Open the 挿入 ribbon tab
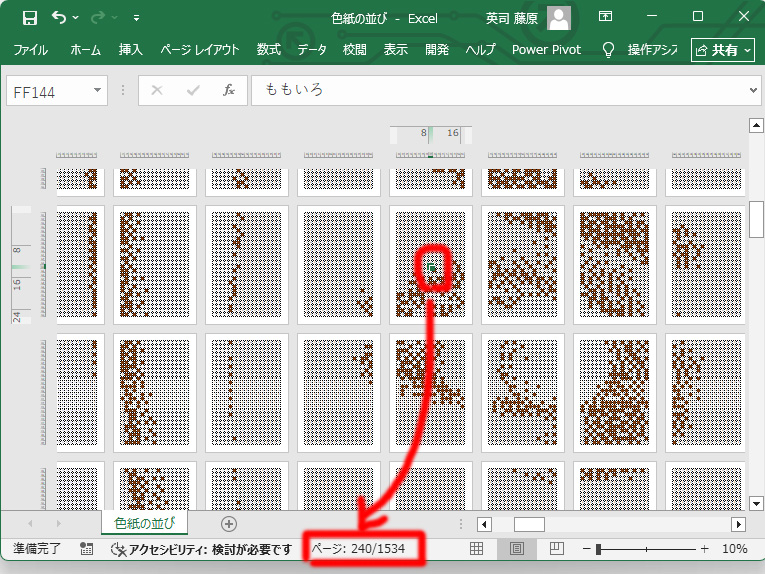 point(131,49)
